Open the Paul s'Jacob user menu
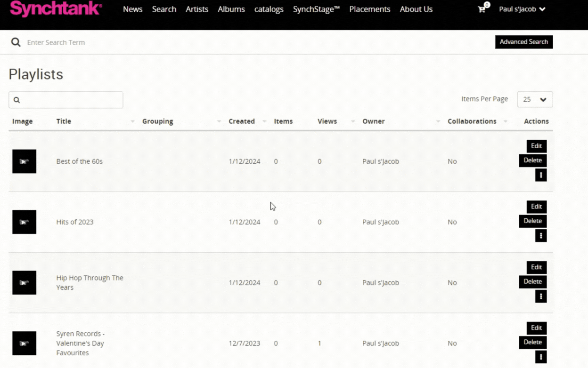 pos(522,9)
